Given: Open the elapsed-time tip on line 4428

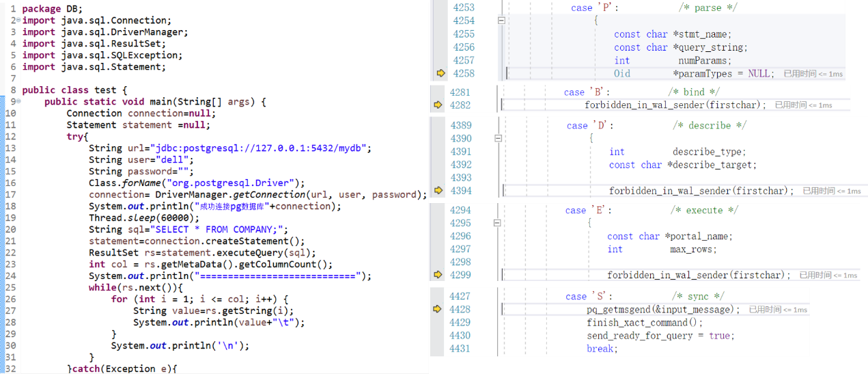Looking at the screenshot, I should (x=778, y=310).
